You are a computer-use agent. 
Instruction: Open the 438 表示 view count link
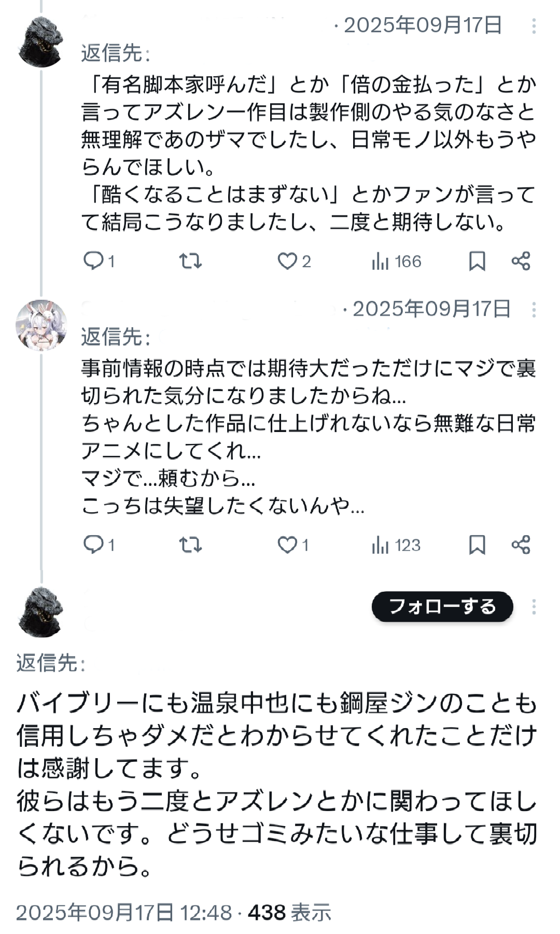(289, 912)
